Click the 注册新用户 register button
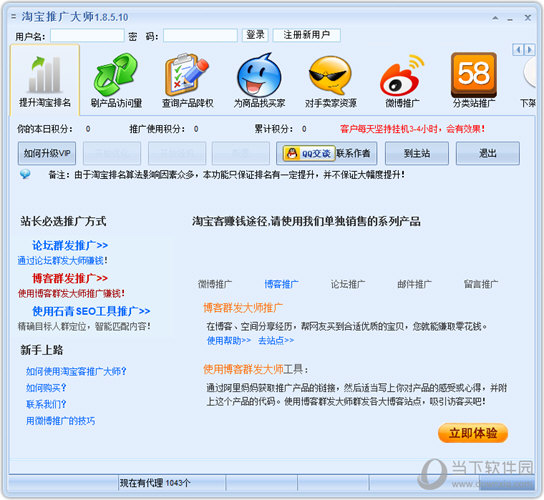Viewport: 544px width, 500px height. [x=306, y=35]
